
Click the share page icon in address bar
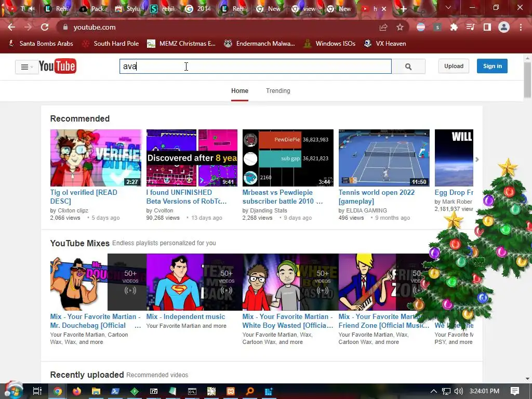coord(383,27)
